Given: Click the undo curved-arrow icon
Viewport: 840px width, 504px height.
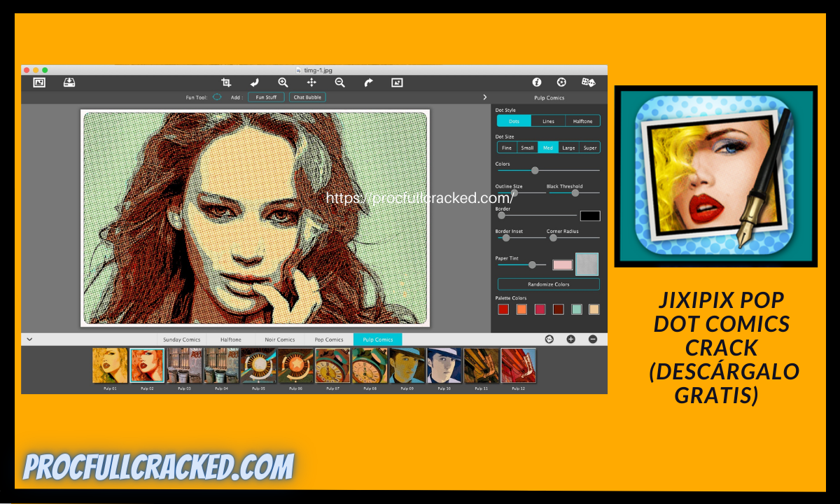Looking at the screenshot, I should point(255,83).
